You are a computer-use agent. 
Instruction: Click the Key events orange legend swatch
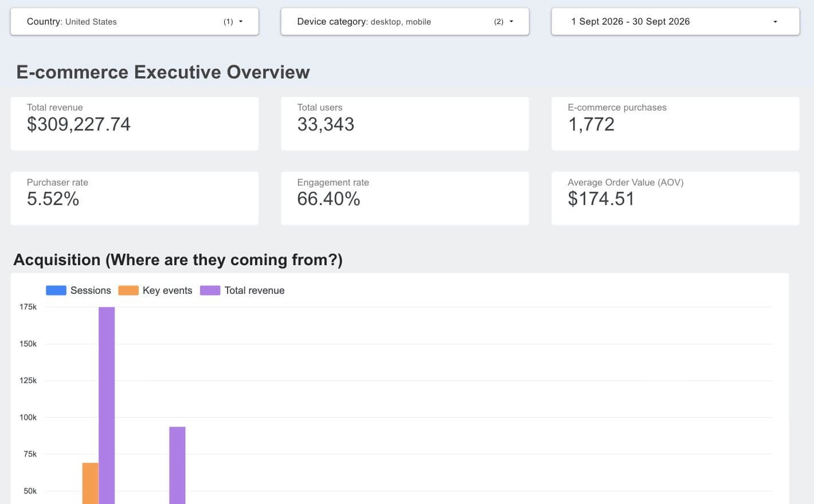coord(128,290)
